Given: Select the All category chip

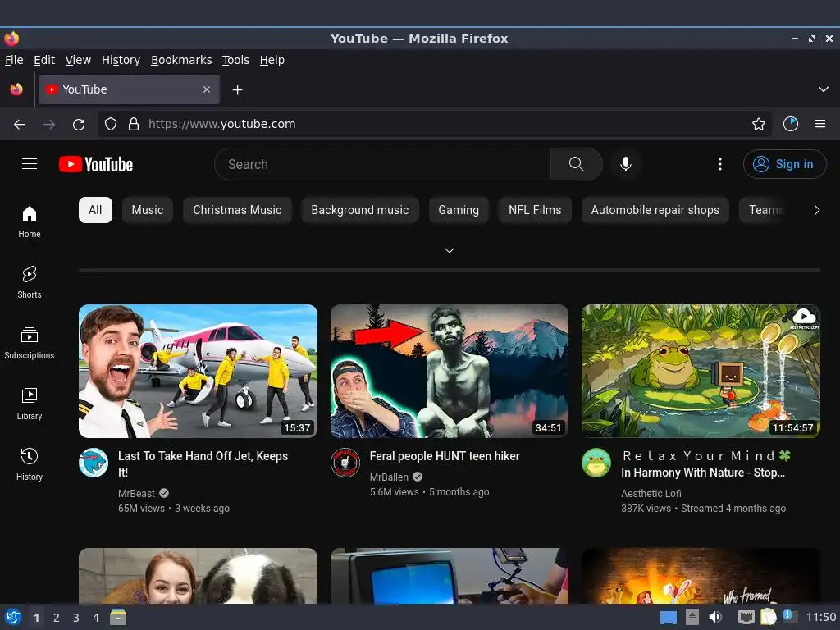Looking at the screenshot, I should click(95, 210).
